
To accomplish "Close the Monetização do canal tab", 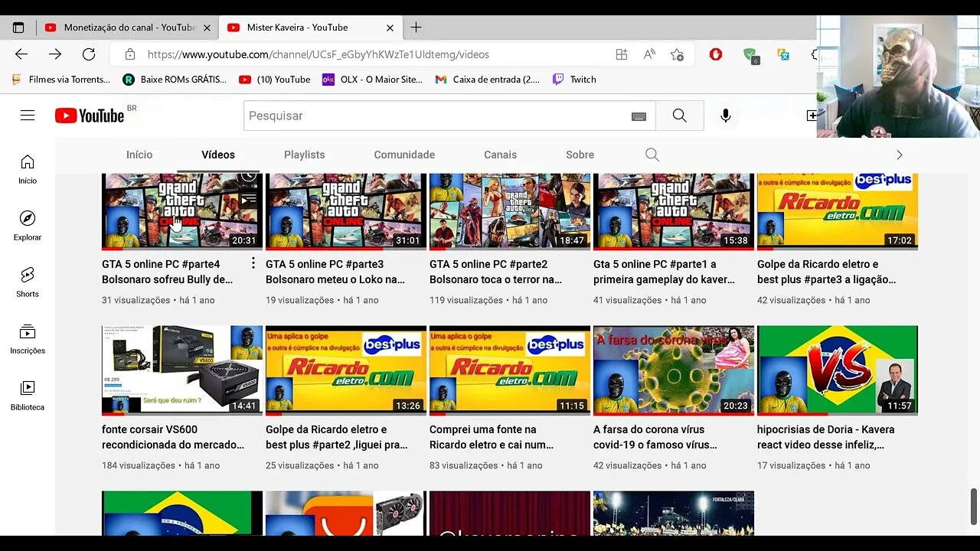I will click(207, 28).
